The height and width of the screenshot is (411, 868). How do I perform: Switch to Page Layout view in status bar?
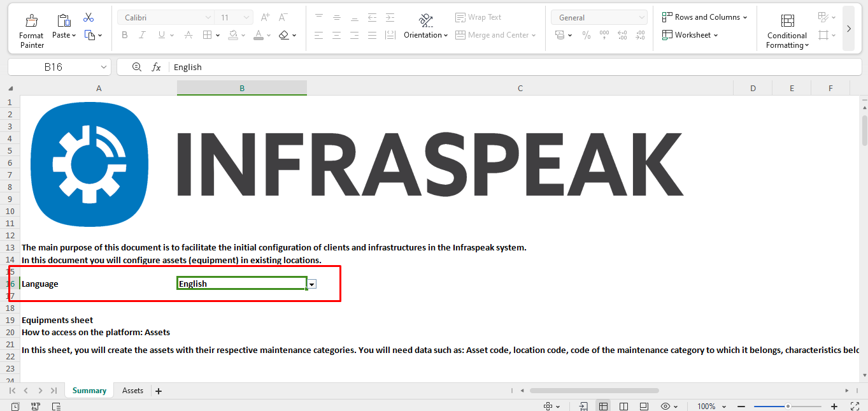pyautogui.click(x=644, y=406)
